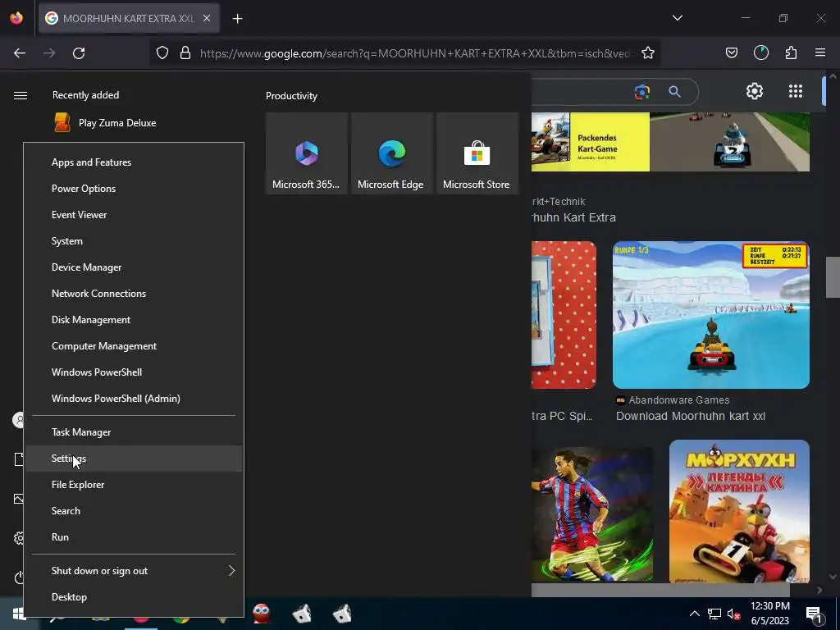Open the Google apps grid
The image size is (840, 630).
tap(796, 91)
